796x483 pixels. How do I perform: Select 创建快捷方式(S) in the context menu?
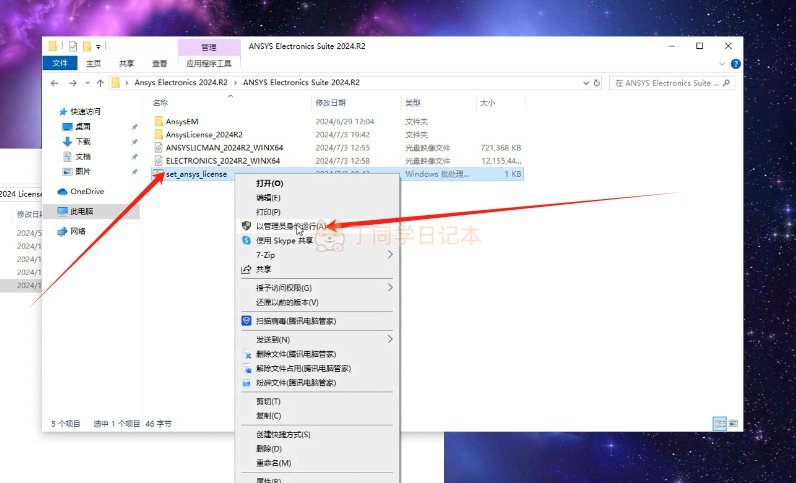pos(283,435)
